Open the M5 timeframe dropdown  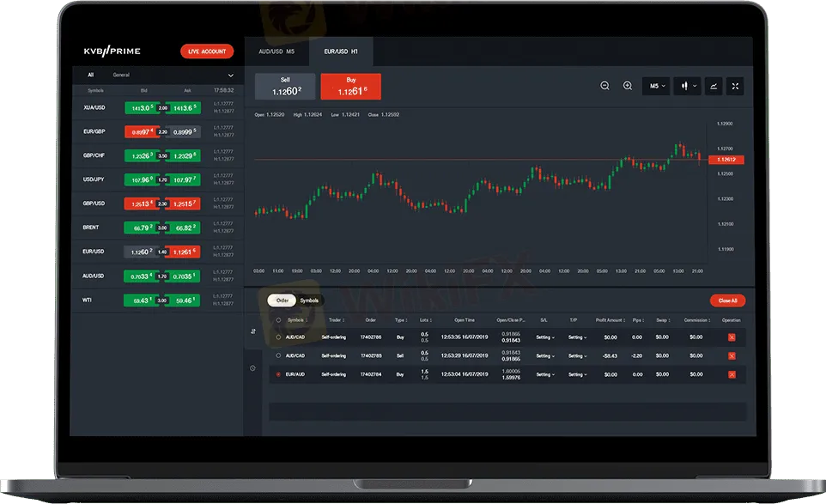click(657, 86)
